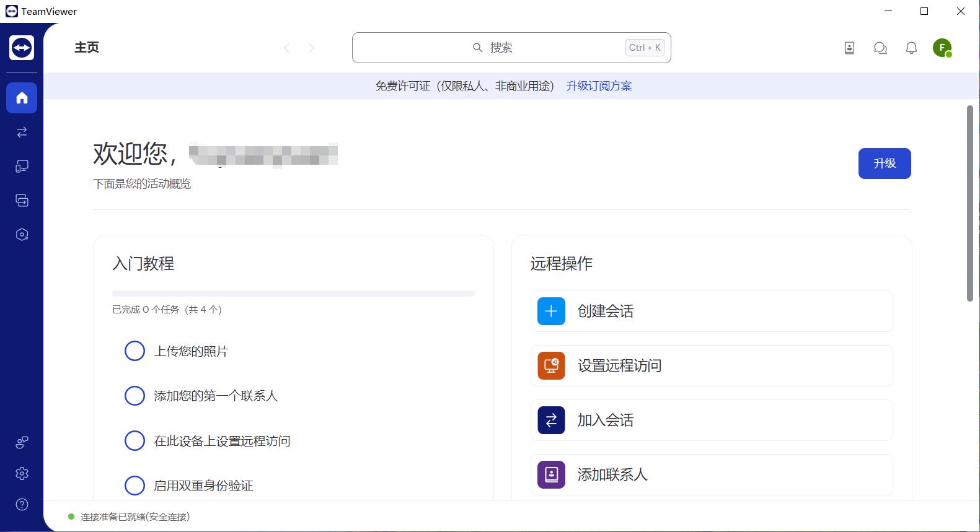This screenshot has width=980, height=532.
Task: Open the 创建会话 action card
Action: (712, 311)
